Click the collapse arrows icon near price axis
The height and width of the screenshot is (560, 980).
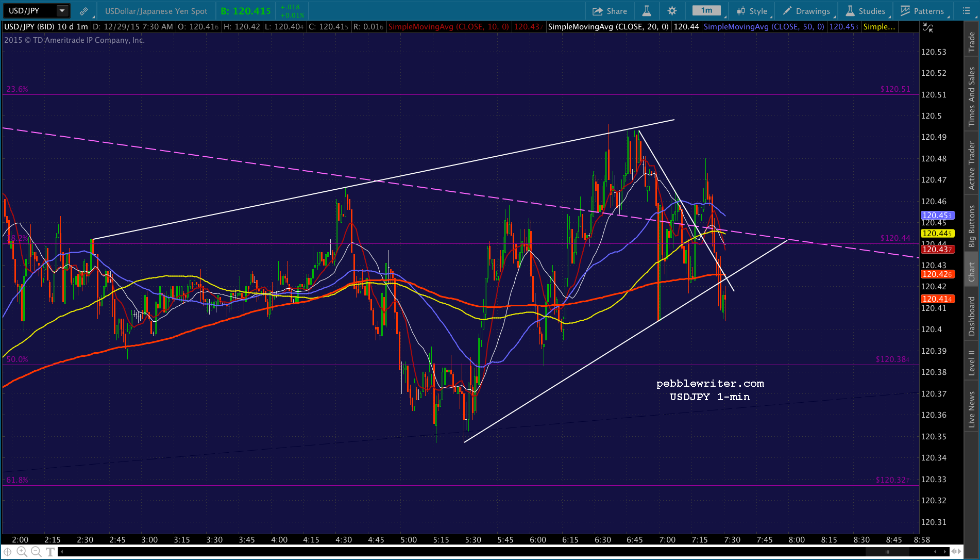coord(928,28)
